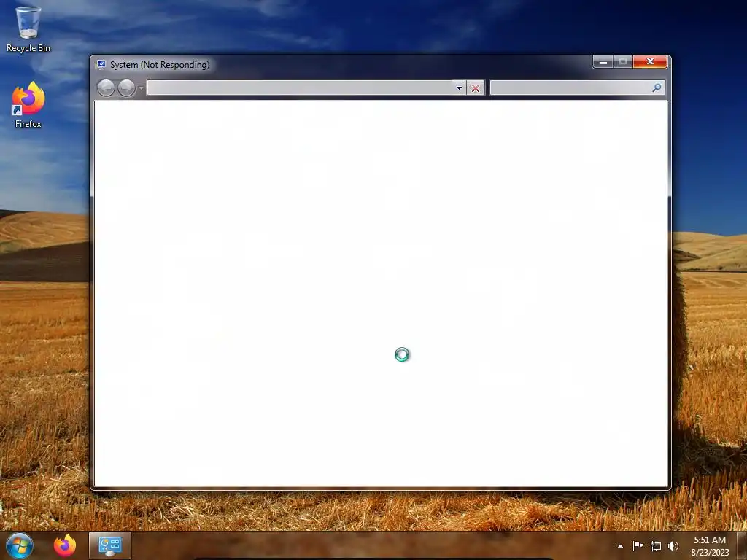This screenshot has height=560, width=747.
Task: Click the maximize button of System window
Action: (x=623, y=62)
